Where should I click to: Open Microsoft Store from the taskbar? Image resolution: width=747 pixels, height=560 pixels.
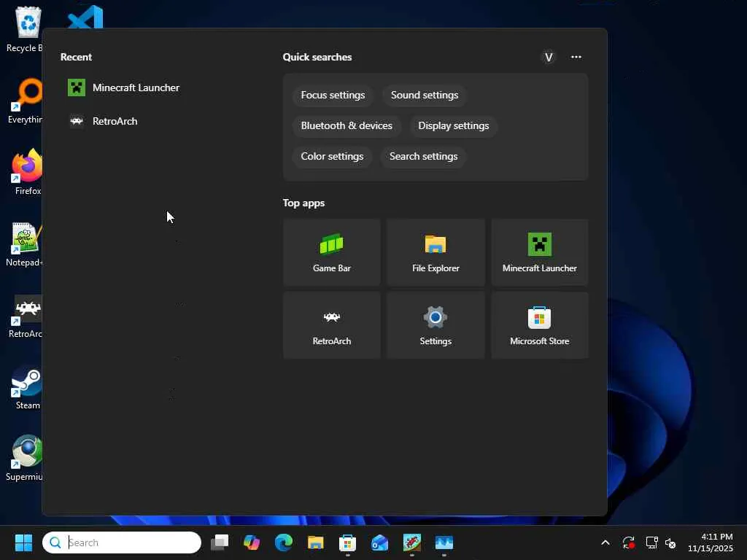coord(347,542)
